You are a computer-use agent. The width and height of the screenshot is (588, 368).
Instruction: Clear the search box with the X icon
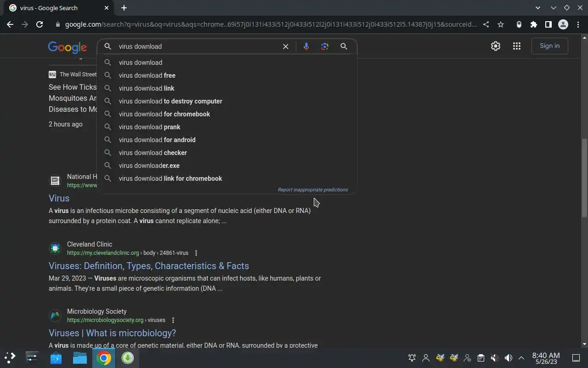(x=285, y=46)
